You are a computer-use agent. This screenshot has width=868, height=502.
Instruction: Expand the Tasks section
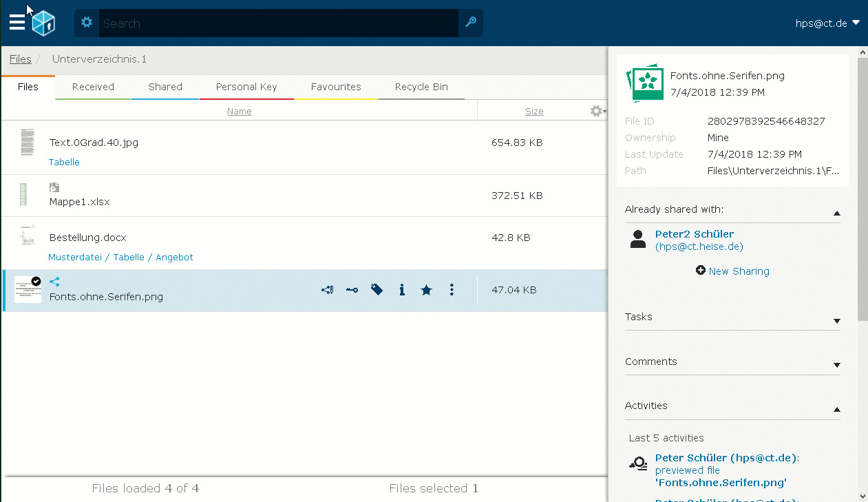[836, 321]
